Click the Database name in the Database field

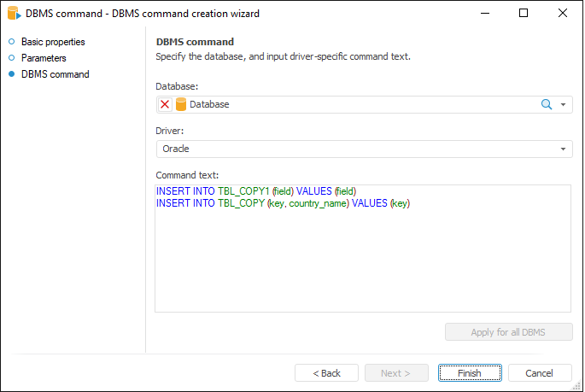tap(209, 104)
